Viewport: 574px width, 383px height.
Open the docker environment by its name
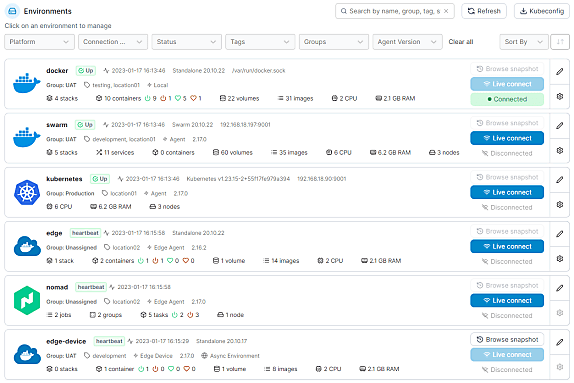click(x=57, y=70)
